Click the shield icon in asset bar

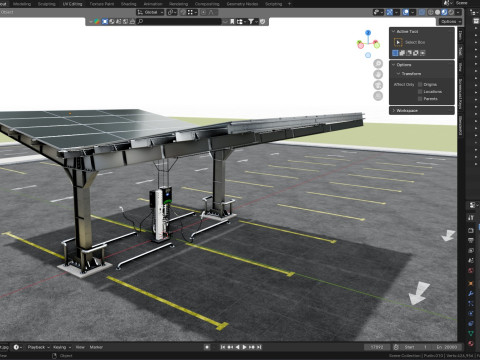[263, 22]
